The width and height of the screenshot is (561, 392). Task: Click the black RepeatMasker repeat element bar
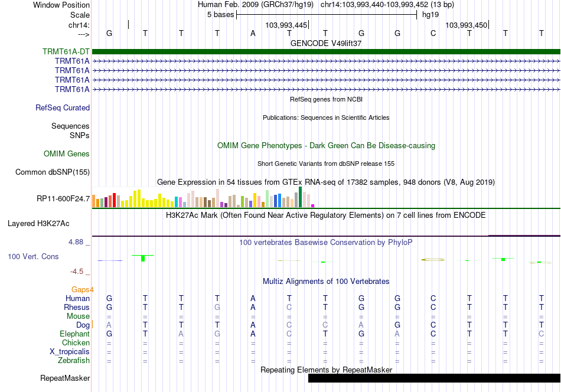pyautogui.click(x=435, y=378)
